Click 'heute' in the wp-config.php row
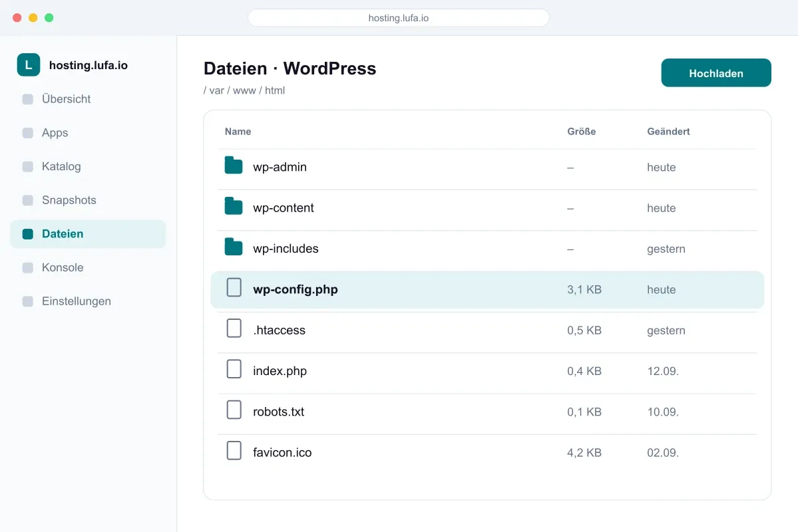The image size is (798, 532). (x=661, y=289)
